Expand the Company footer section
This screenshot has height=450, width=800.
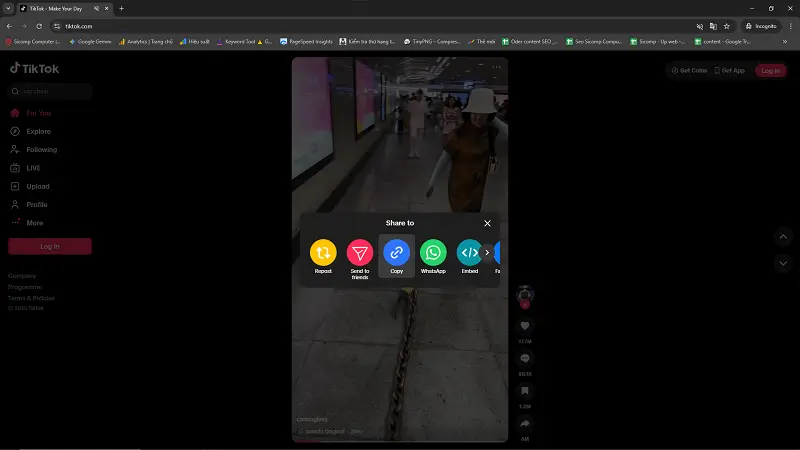coord(22,276)
